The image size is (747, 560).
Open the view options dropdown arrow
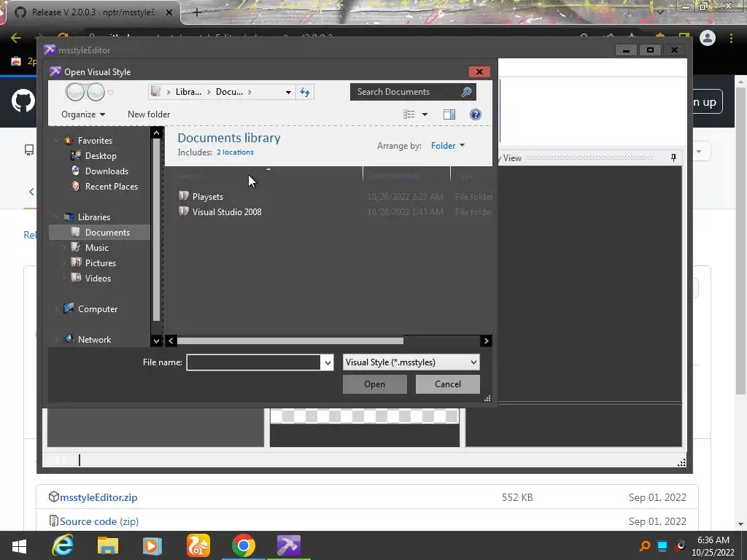[x=425, y=114]
